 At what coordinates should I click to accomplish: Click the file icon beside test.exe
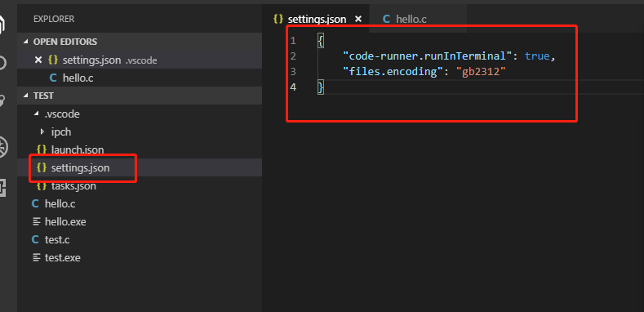click(x=36, y=258)
